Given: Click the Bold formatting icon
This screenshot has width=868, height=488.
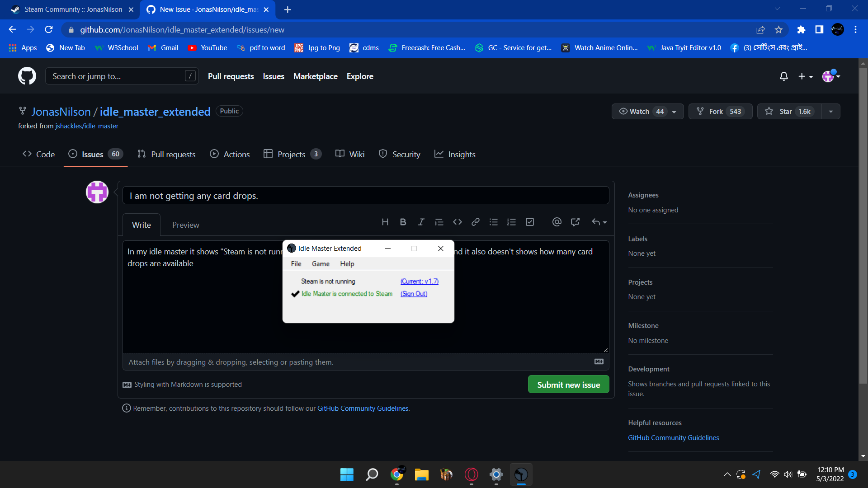Looking at the screenshot, I should tap(403, 222).
